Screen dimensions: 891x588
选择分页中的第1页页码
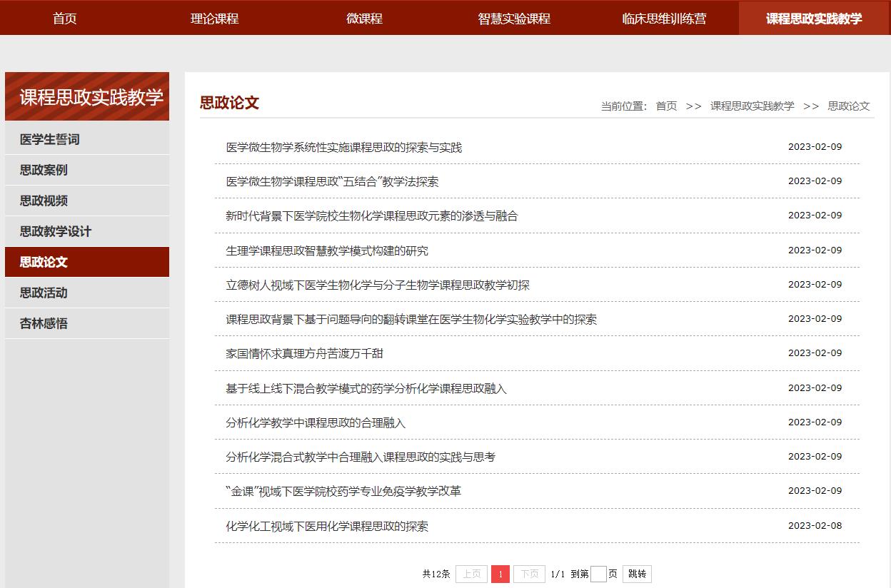[x=500, y=573]
